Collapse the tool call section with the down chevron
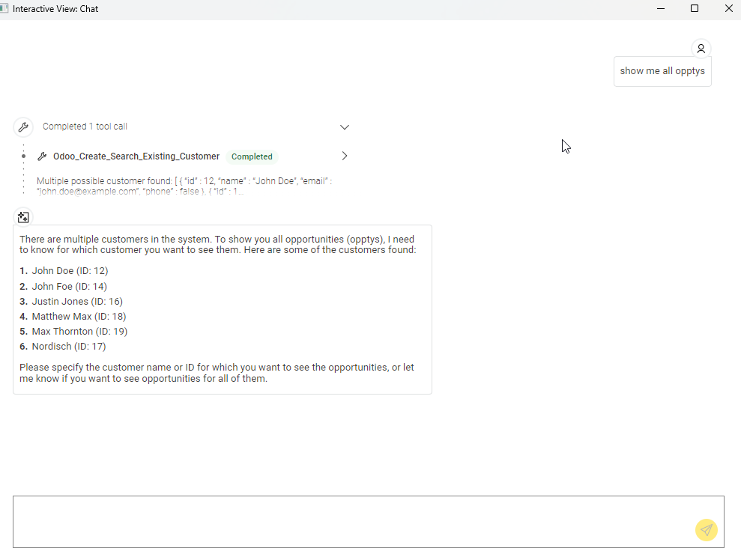The height and width of the screenshot is (560, 741). pyautogui.click(x=345, y=127)
